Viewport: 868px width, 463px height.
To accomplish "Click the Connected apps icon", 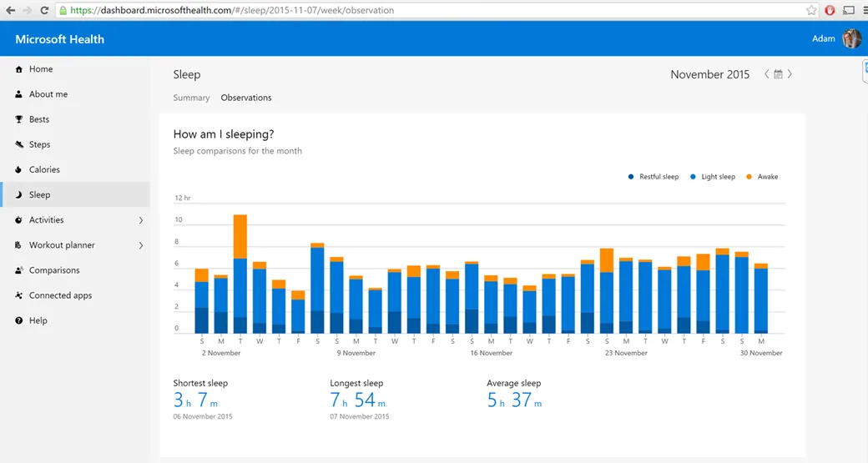I will [19, 295].
